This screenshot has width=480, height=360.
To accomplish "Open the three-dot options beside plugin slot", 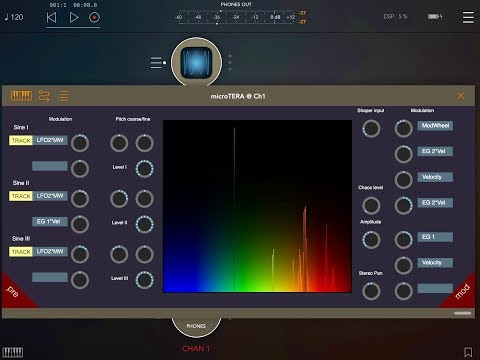I will pyautogui.click(x=230, y=63).
